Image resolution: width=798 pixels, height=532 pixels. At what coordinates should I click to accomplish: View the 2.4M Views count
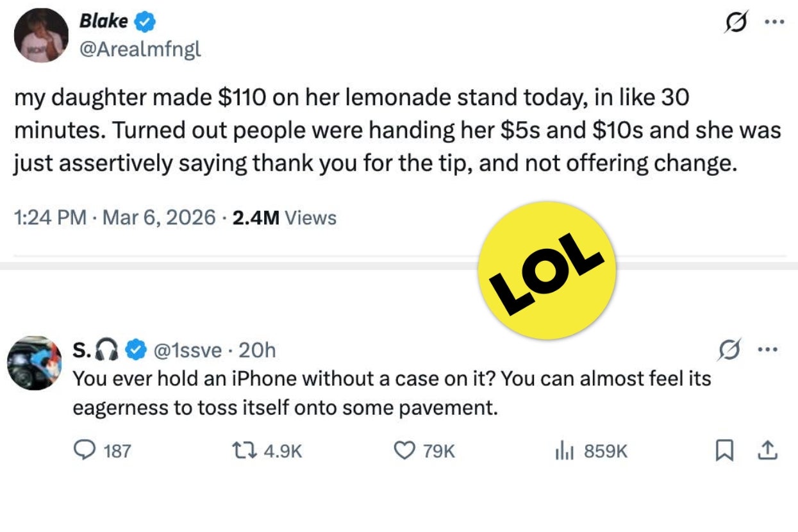(284, 218)
